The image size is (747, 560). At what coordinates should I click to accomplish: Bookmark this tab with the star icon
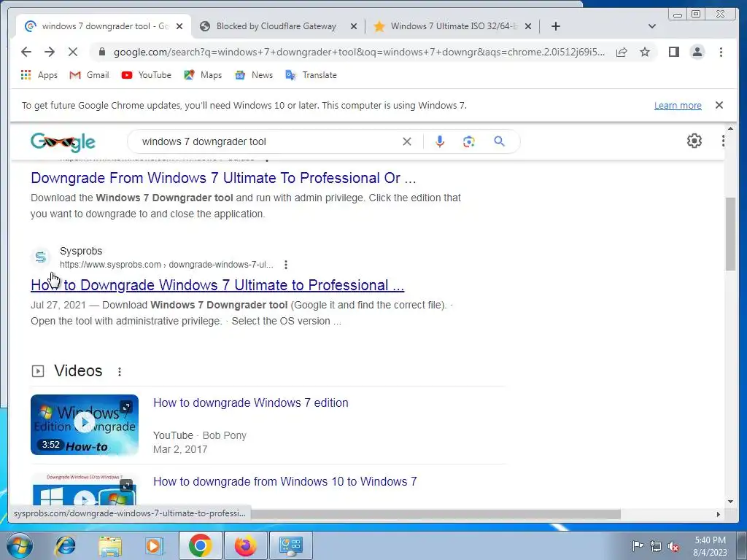(x=645, y=52)
